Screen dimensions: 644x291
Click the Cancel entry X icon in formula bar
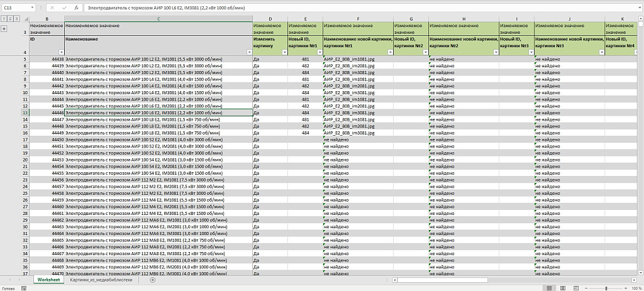tap(52, 8)
